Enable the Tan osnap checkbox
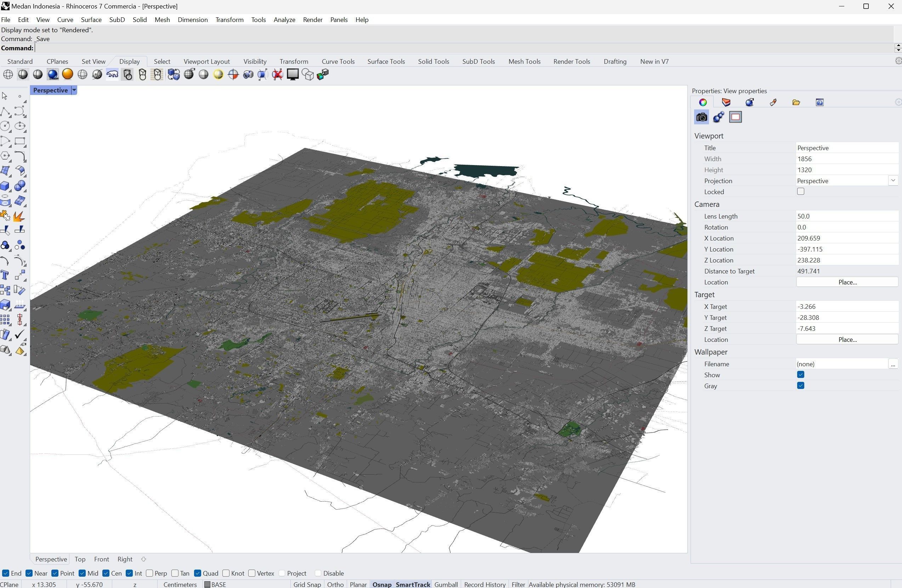Screen dimensions: 902x588 175,573
